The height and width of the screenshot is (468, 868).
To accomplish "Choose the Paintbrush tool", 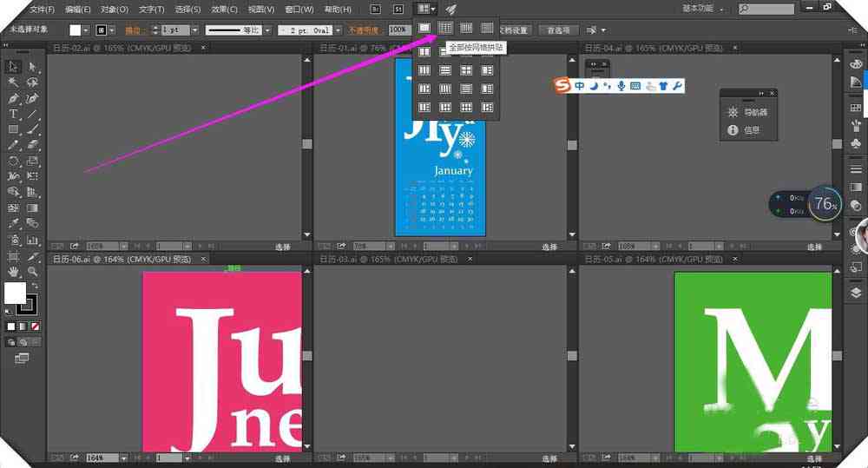I will [32, 129].
